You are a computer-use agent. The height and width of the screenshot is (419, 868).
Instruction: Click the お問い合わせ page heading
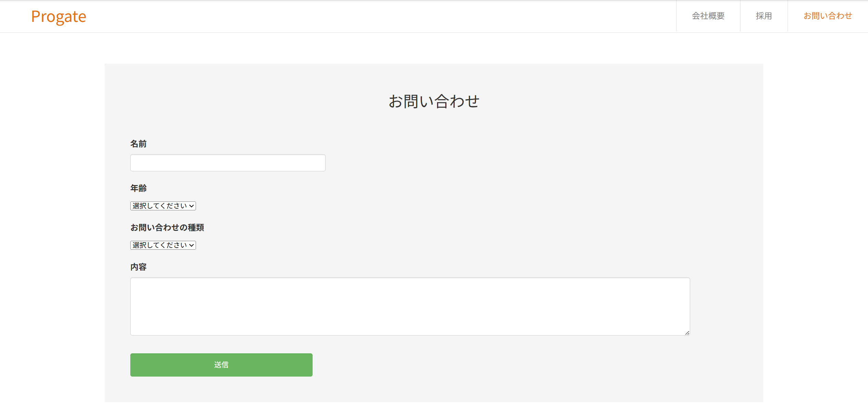coord(434,101)
